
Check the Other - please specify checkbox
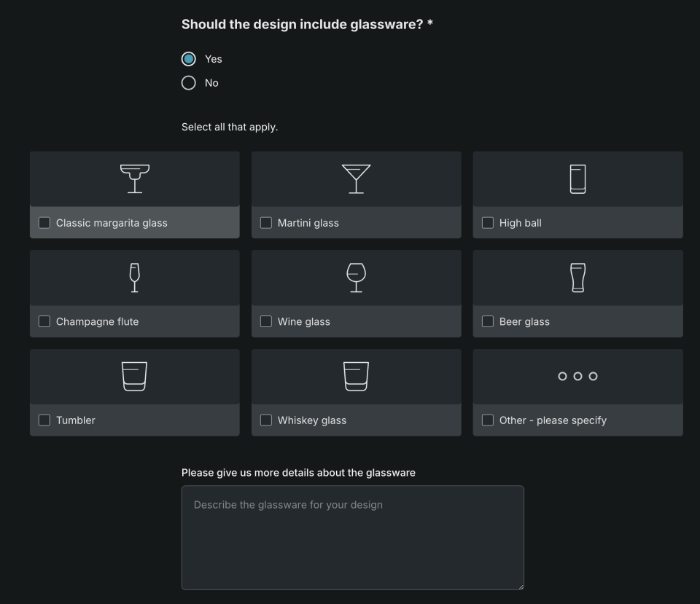coord(488,420)
